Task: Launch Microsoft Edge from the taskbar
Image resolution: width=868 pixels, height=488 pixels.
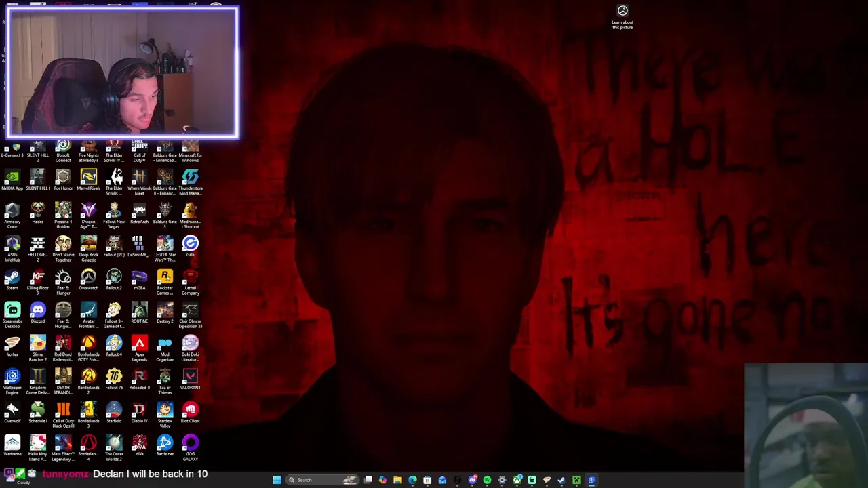Action: pyautogui.click(x=412, y=480)
